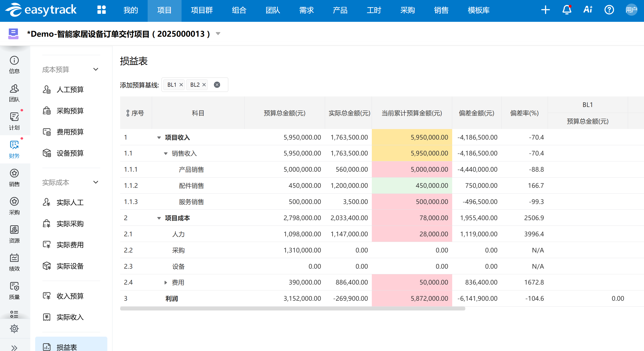Image resolution: width=644 pixels, height=351 pixels.
Task: Click the notification bell icon
Action: coord(567,10)
